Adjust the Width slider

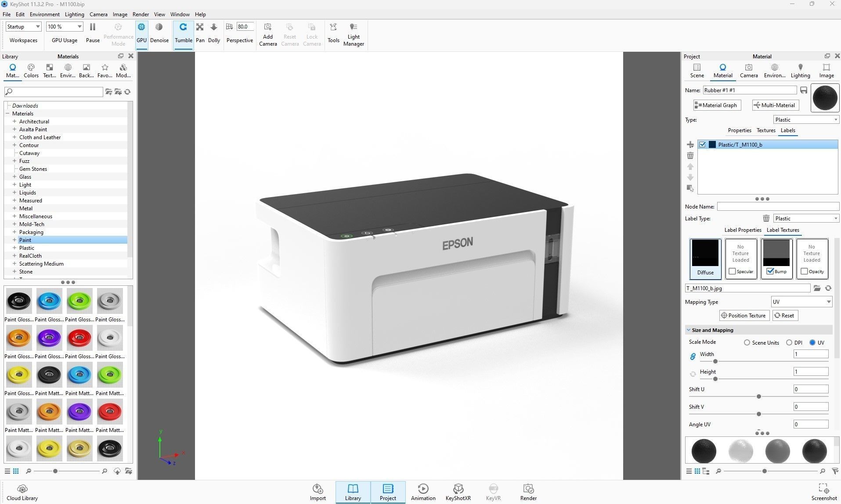(x=715, y=361)
